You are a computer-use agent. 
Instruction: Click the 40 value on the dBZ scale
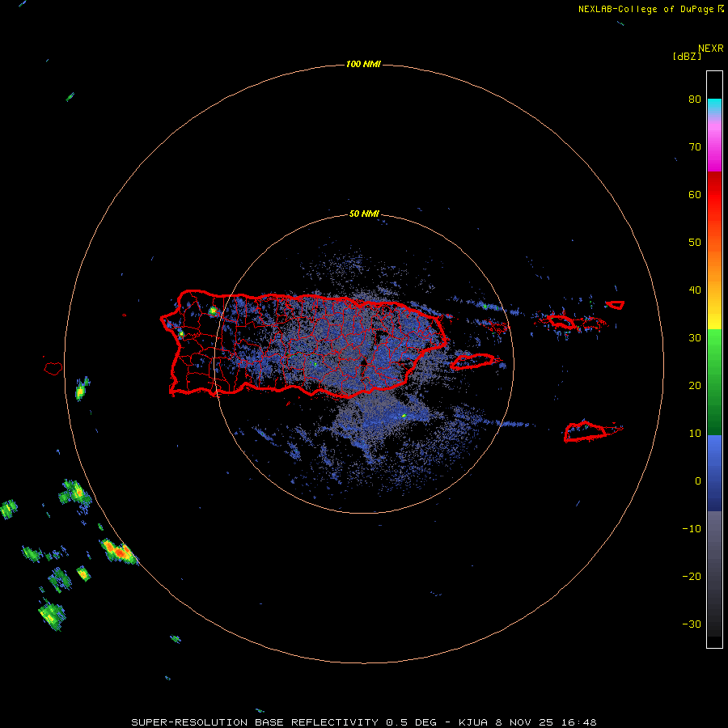click(x=695, y=290)
